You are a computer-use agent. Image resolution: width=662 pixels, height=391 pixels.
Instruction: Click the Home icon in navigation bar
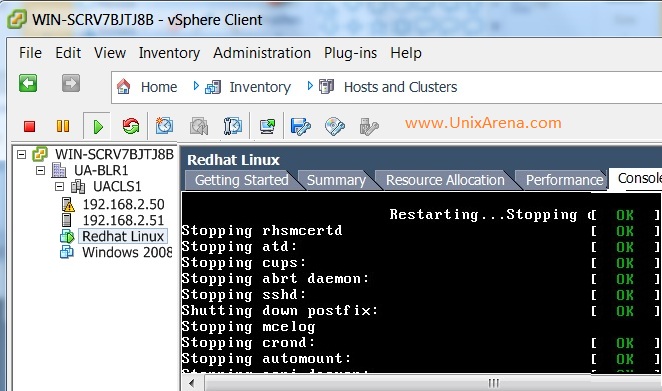(x=123, y=87)
